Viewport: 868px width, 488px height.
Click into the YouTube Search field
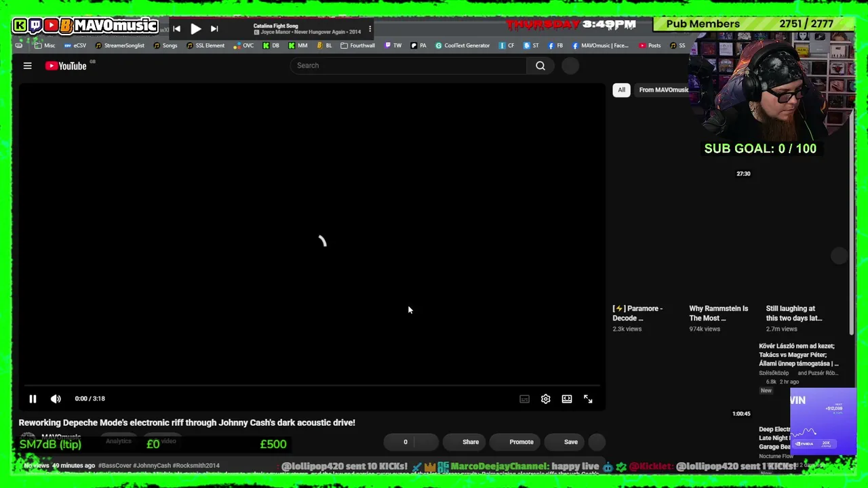(x=408, y=66)
